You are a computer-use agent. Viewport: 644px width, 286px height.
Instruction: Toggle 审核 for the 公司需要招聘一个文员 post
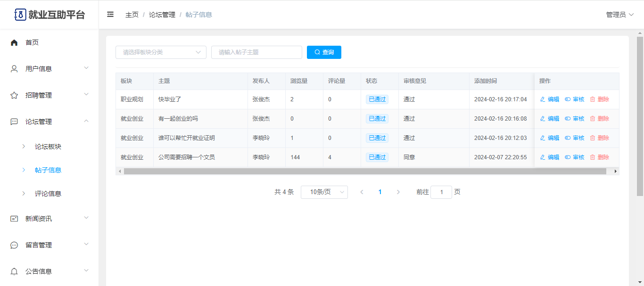pos(574,157)
